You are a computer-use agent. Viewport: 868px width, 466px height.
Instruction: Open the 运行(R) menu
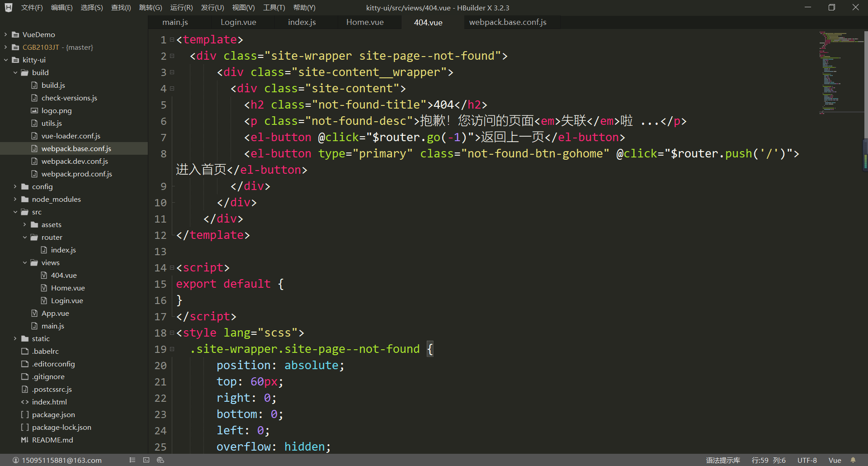(181, 7)
